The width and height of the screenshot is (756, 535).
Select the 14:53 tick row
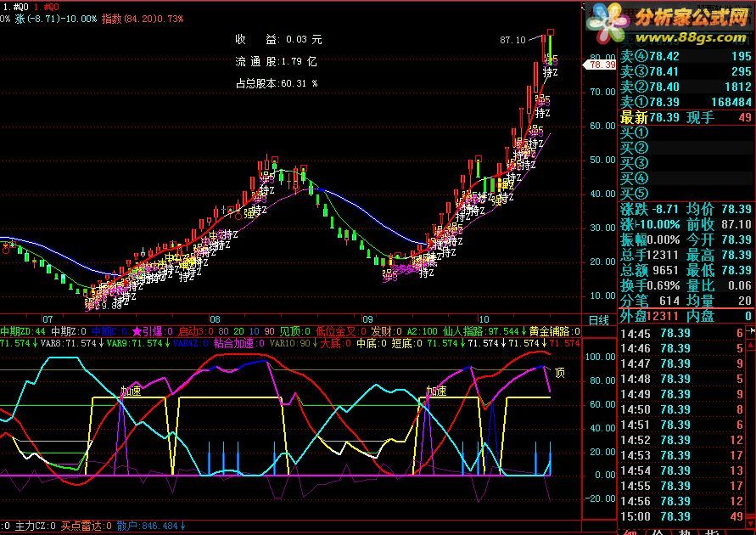681,455
